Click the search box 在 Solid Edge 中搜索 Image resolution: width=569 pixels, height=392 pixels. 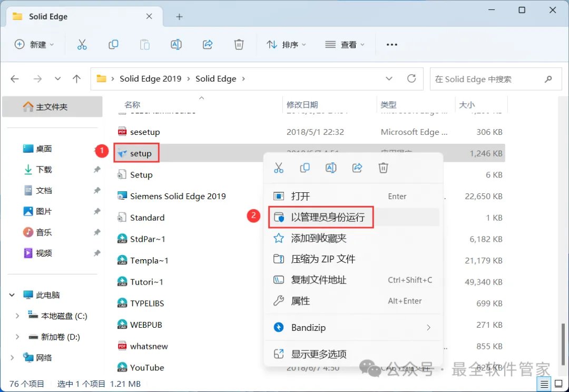496,79
